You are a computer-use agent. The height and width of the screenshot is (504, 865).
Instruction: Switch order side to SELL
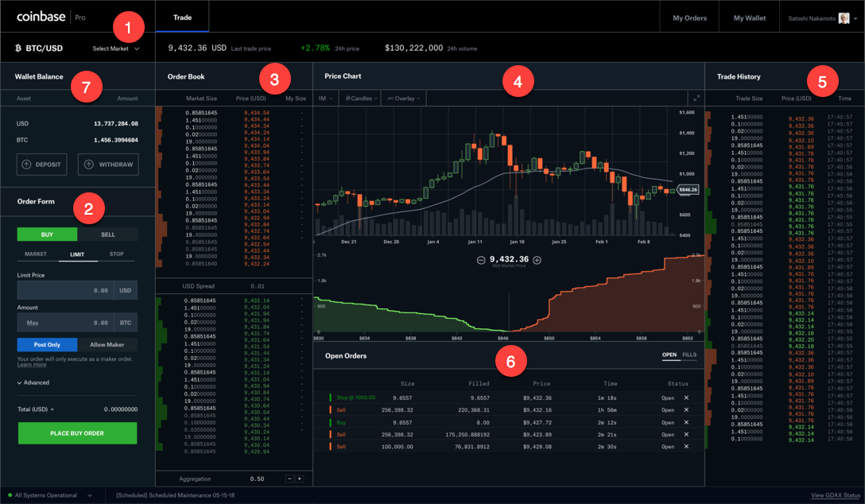pos(107,235)
